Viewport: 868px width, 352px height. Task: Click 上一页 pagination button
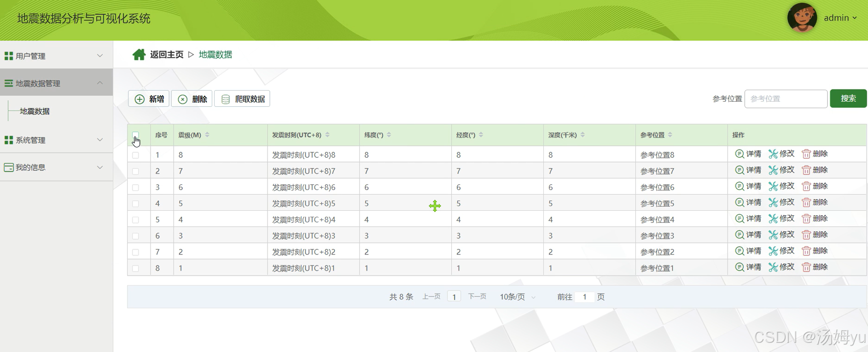431,296
